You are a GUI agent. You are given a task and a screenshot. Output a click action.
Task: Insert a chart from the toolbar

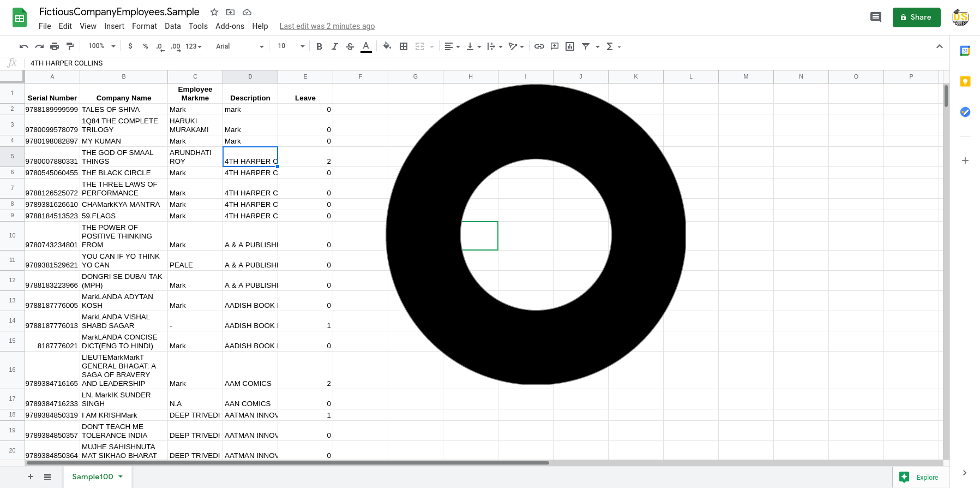(x=570, y=46)
